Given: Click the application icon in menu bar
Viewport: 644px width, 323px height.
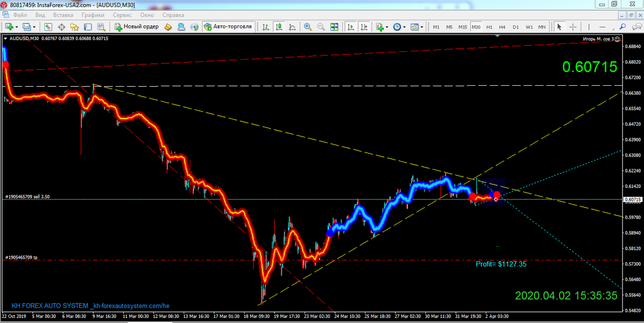Looking at the screenshot, I should click(5, 15).
